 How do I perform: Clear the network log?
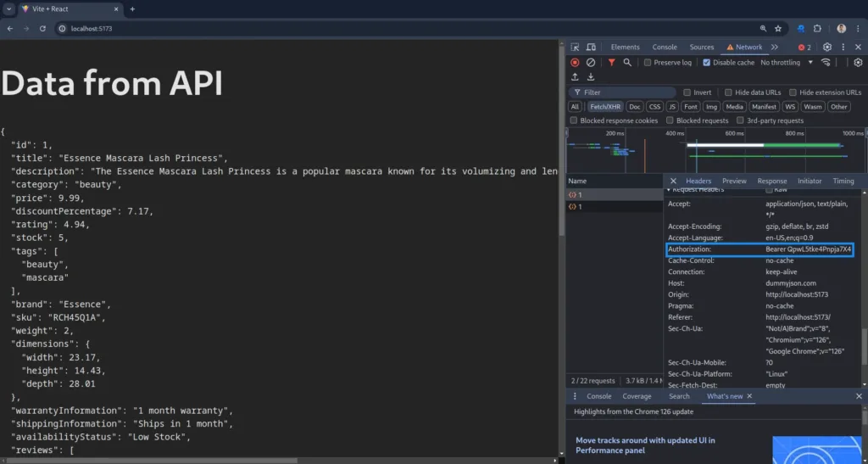point(591,63)
